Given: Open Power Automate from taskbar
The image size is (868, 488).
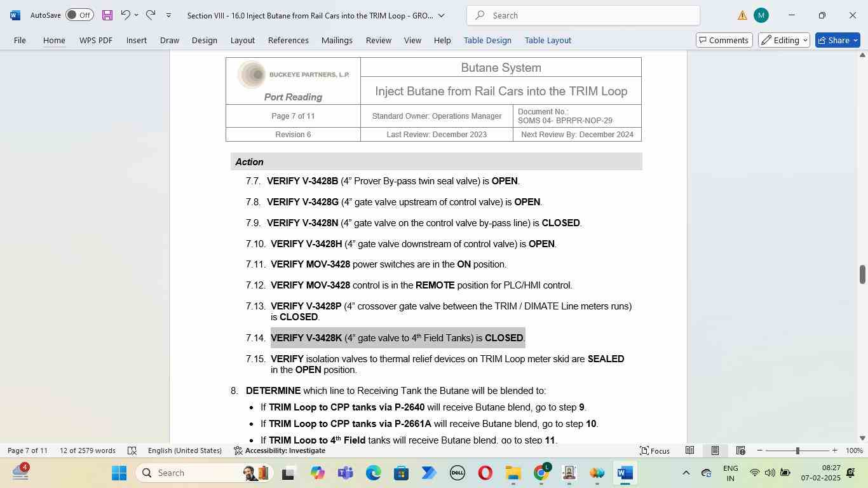Looking at the screenshot, I should tap(429, 473).
